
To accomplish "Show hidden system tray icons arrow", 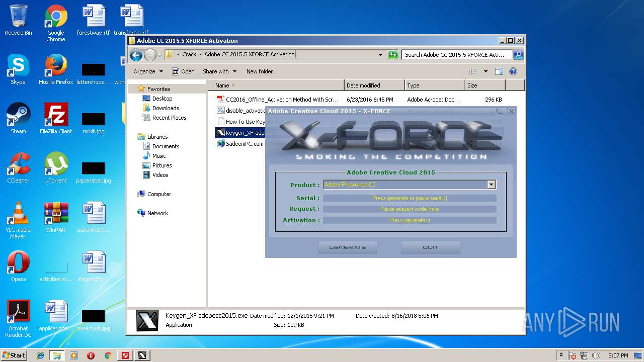I will [x=560, y=355].
